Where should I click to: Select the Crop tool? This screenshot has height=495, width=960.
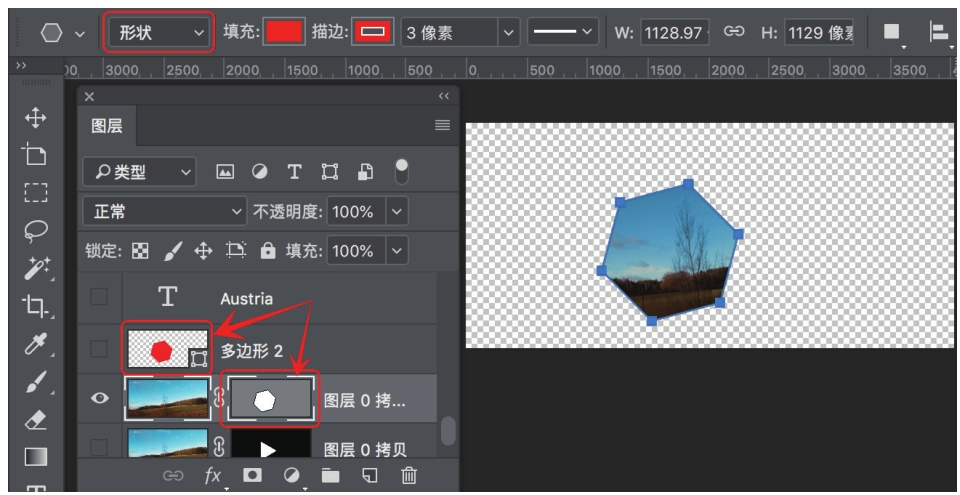(36, 306)
